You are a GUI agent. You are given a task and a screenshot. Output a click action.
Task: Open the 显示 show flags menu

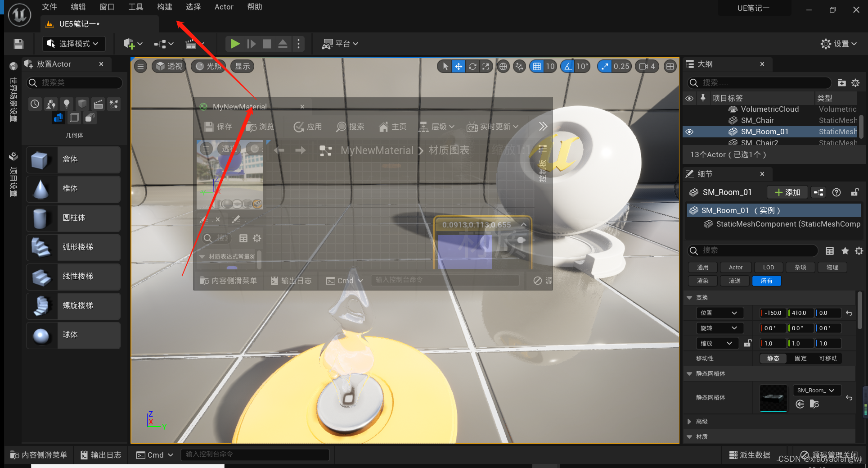[242, 67]
